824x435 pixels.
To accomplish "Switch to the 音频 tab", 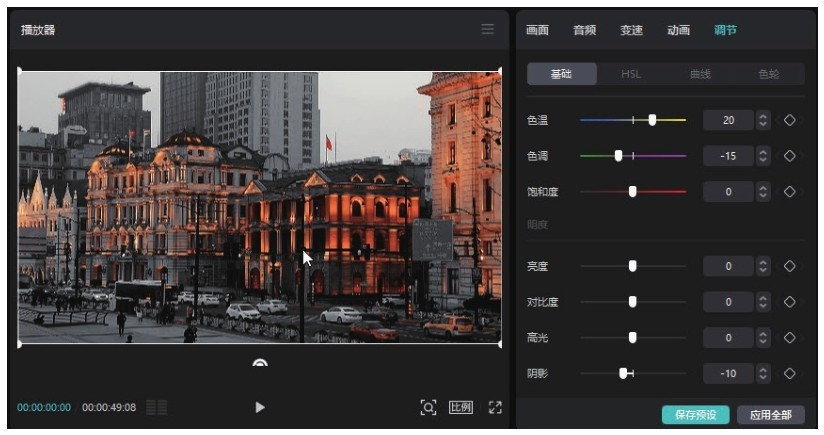I will (x=584, y=30).
